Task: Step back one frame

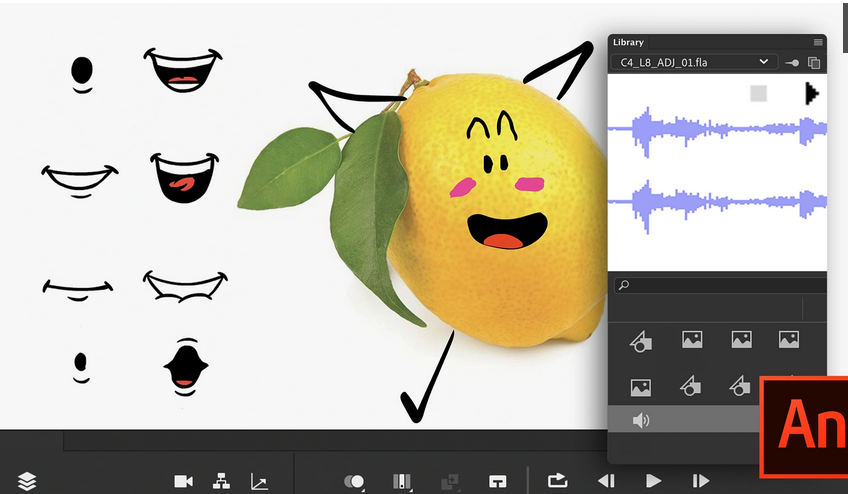Action: pyautogui.click(x=606, y=480)
